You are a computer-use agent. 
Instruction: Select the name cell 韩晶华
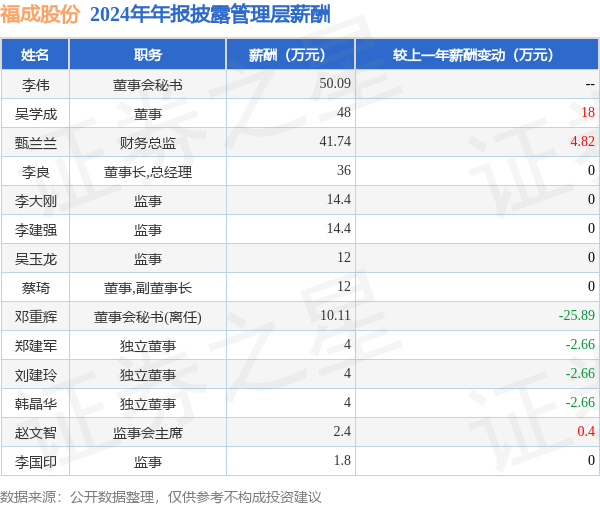(36, 403)
